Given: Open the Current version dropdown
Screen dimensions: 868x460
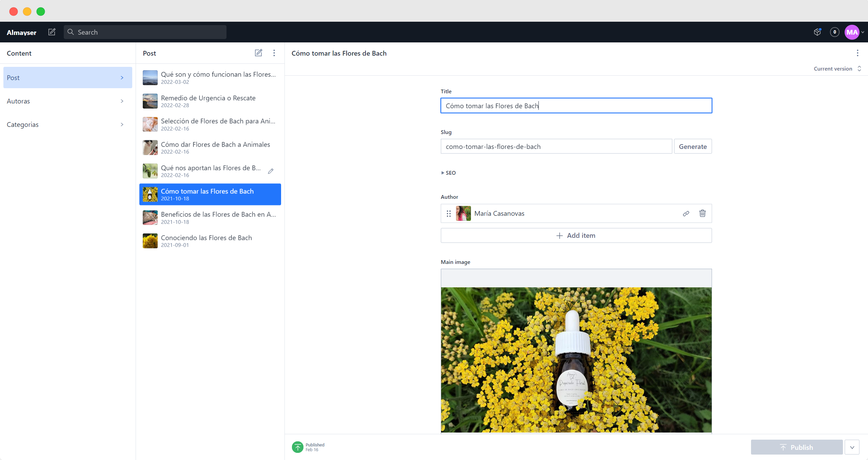Looking at the screenshot, I should pos(837,69).
